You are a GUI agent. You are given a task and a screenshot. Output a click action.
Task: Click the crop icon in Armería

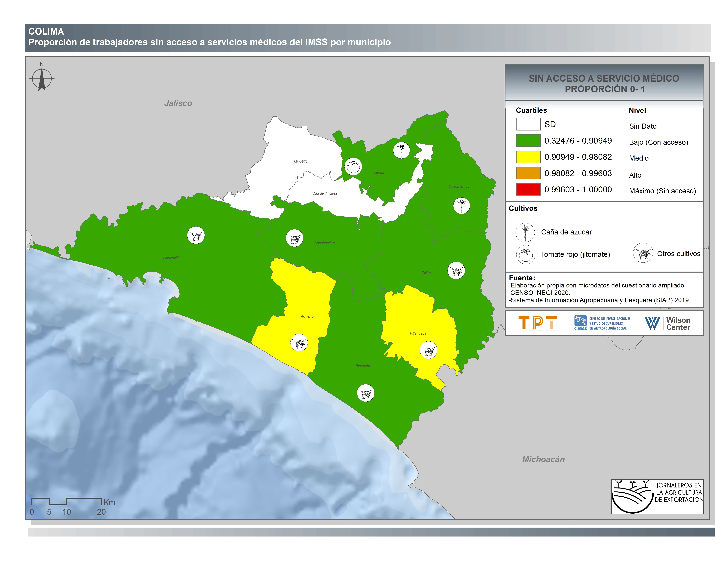(x=299, y=343)
